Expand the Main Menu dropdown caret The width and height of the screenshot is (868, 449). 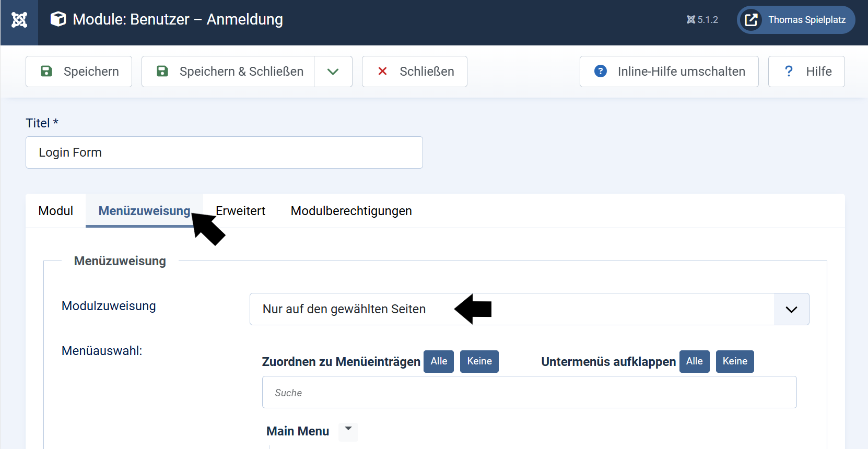[348, 431]
